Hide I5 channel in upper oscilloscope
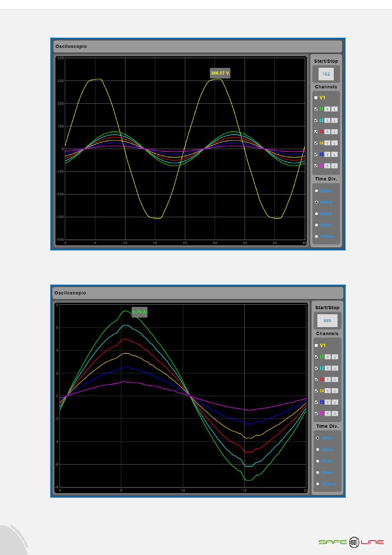 coord(316,154)
